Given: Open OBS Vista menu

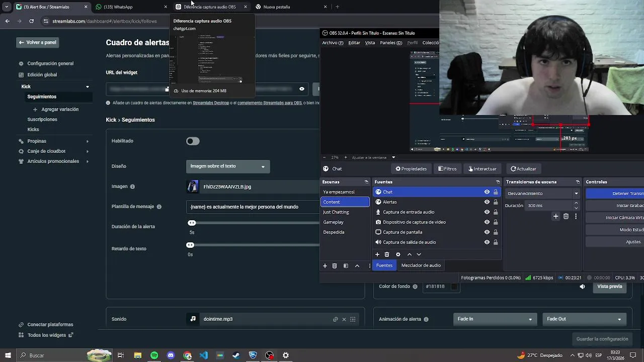Looking at the screenshot, I should coord(370,43).
